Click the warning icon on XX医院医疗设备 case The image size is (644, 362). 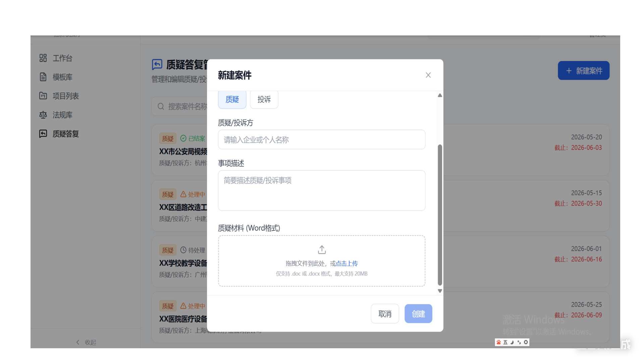point(183,306)
